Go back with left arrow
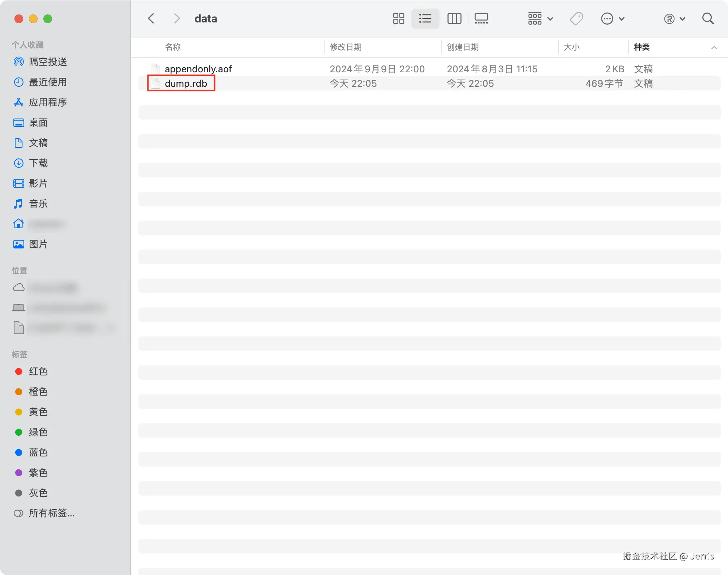Viewport: 728px width, 575px height. pos(151,18)
